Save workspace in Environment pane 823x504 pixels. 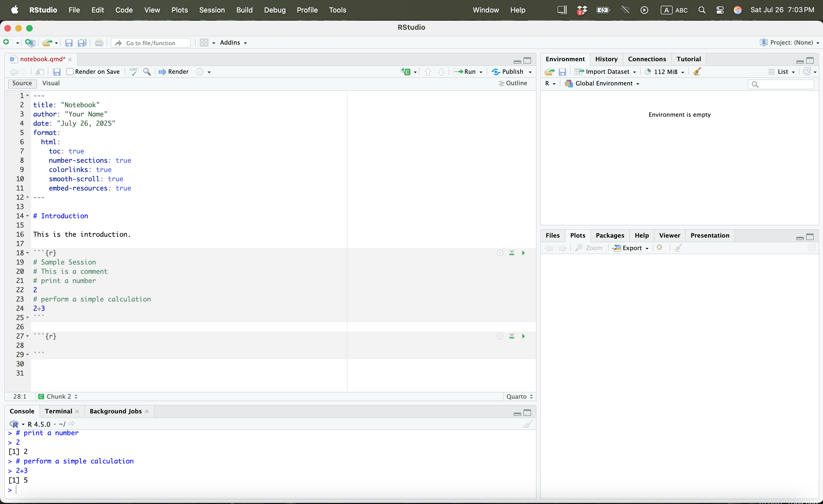(562, 72)
